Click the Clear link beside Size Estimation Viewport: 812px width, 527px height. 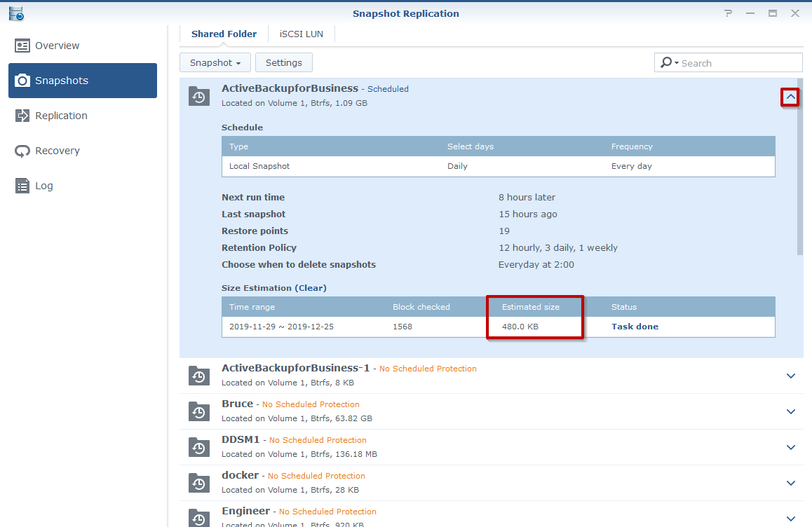click(311, 288)
